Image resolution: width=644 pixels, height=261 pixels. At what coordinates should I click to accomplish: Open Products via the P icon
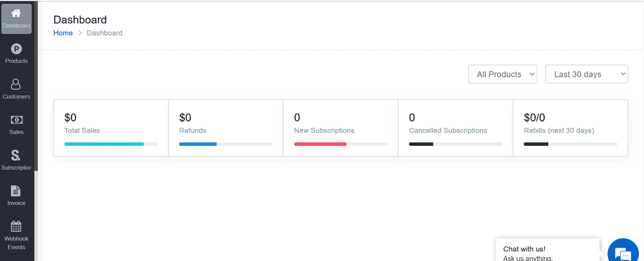pos(16,49)
